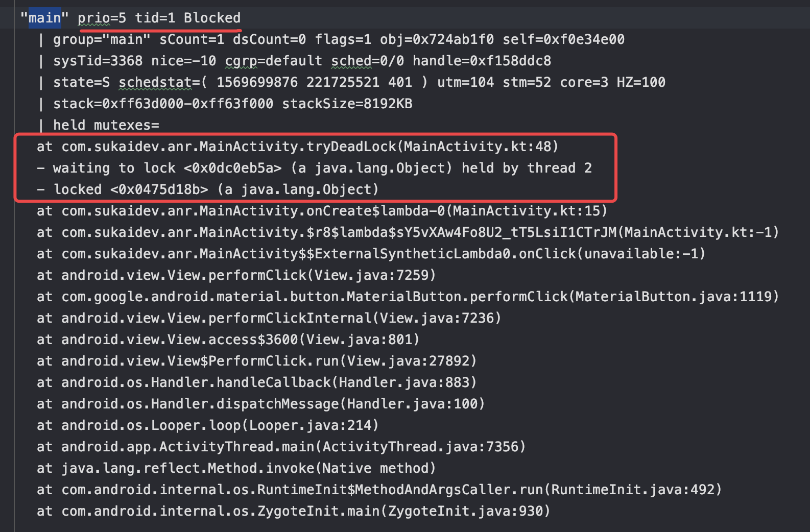Click the View$PerformClick.run View.java:27892 frame
This screenshot has width=810, height=532.
coord(257,361)
